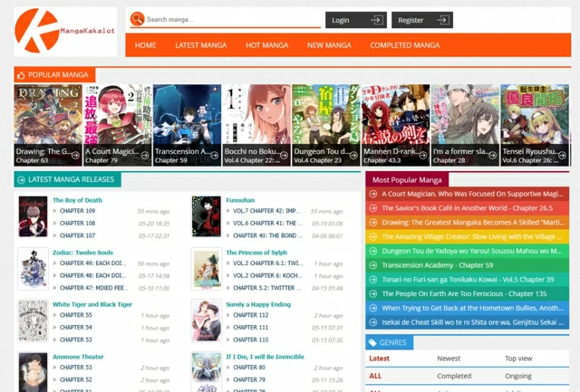This screenshot has height=392, width=580.
Task: Open CHAPTER 49: EACH DOI... of Zodiac
Action: (93, 264)
